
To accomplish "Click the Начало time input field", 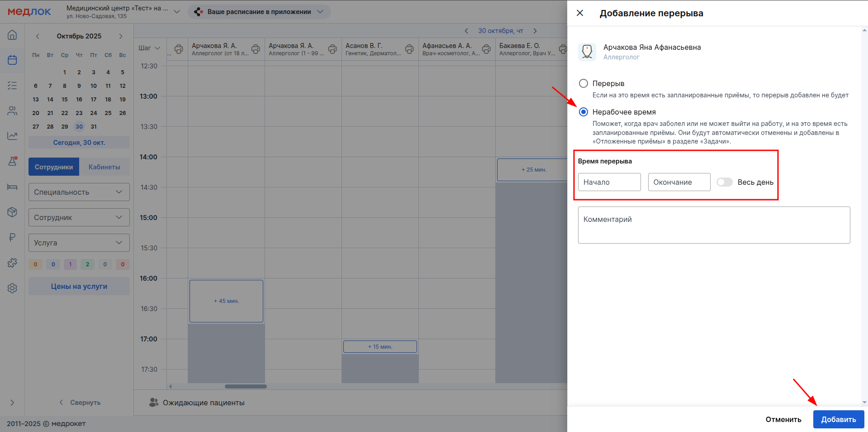I will pyautogui.click(x=609, y=182).
